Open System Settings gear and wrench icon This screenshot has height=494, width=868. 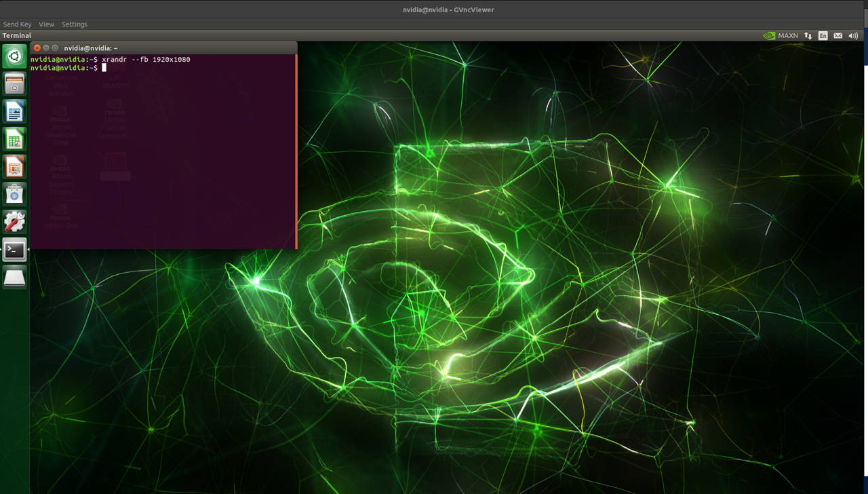(x=14, y=222)
